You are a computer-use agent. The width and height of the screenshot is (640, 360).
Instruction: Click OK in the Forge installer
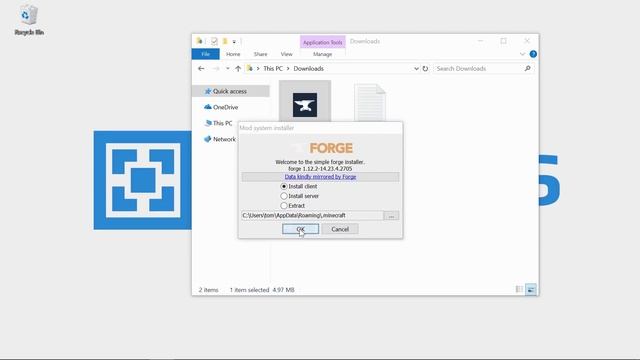pos(300,229)
